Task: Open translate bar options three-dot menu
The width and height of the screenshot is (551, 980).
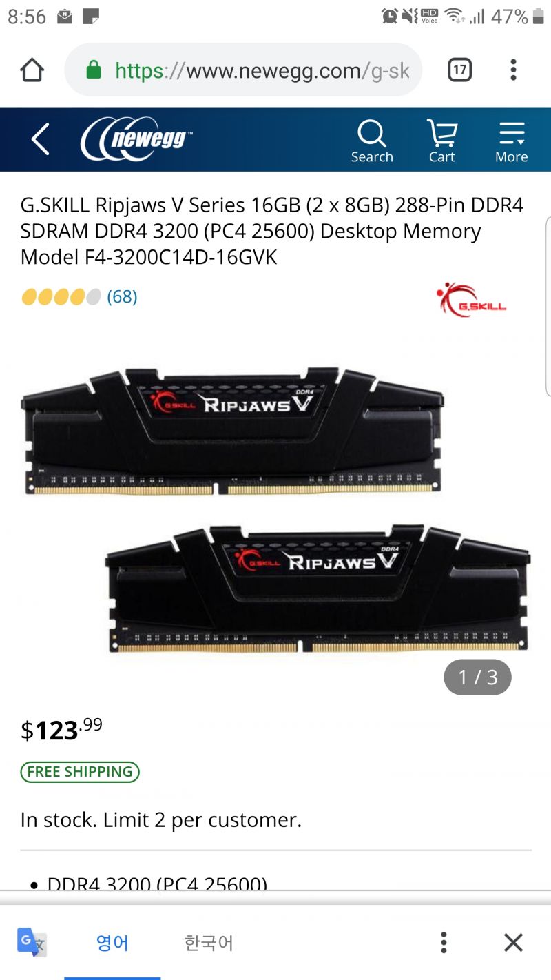Action: point(444,942)
